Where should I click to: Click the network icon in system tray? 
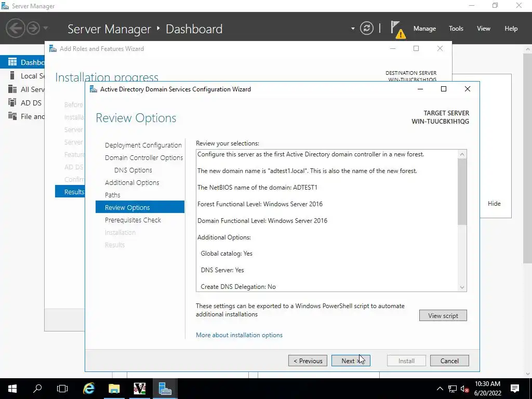coord(453,389)
